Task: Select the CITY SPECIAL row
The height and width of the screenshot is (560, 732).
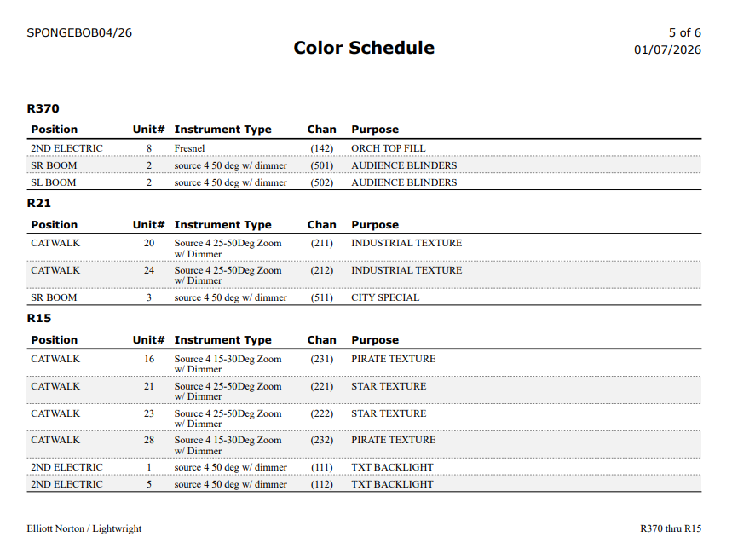Action: pyautogui.click(x=364, y=297)
